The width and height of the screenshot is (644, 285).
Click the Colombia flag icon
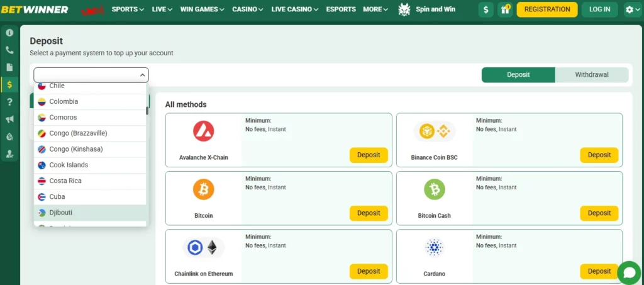tap(42, 101)
